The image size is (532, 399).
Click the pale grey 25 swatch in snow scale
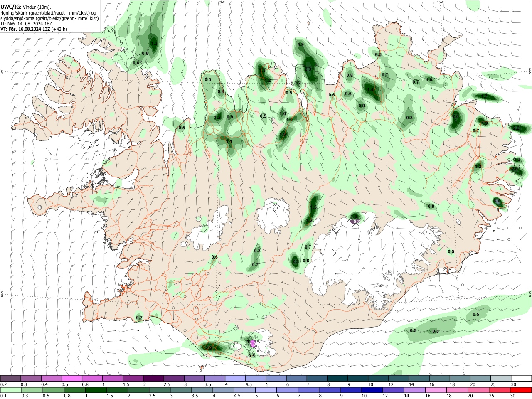pos(501,378)
